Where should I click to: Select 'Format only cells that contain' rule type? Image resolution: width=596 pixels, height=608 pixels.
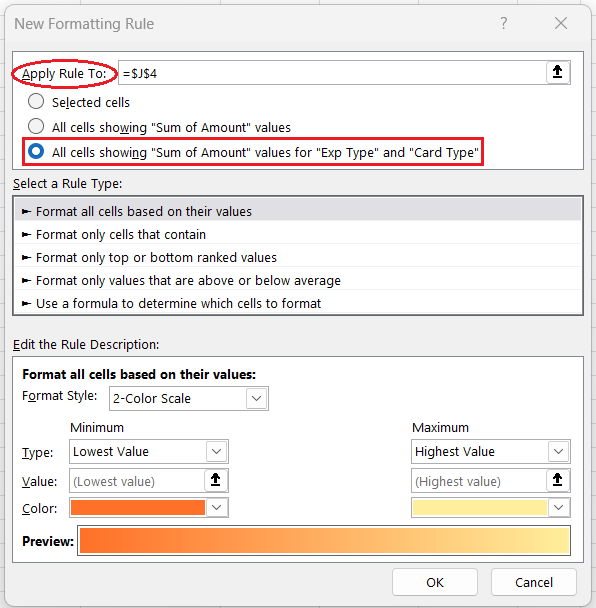[x=298, y=235]
